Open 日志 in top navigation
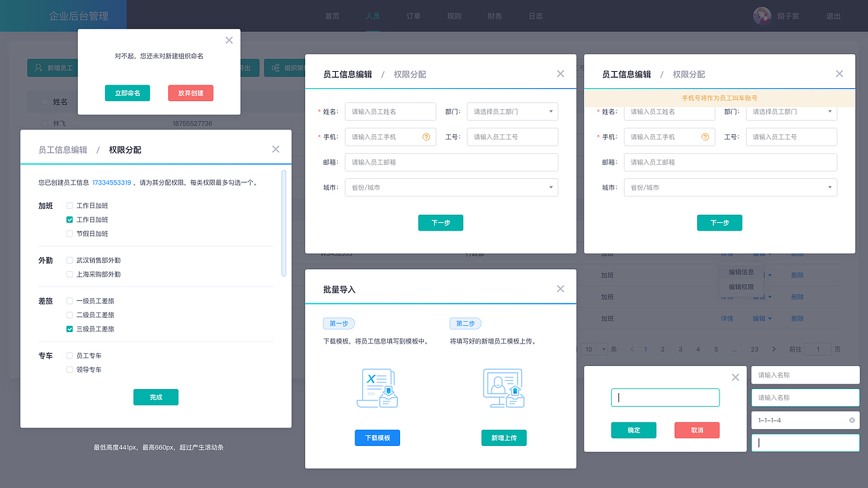 536,16
